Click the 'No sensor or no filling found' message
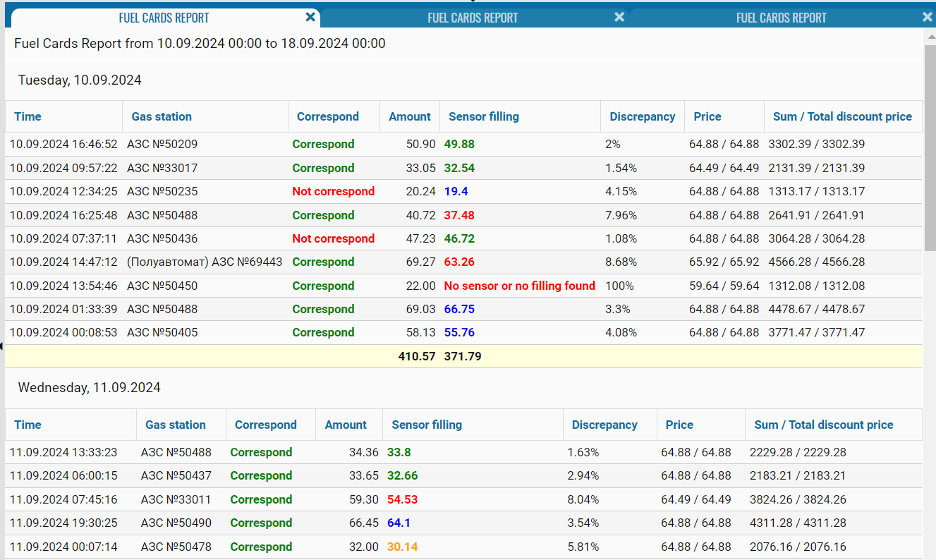Screen dimensions: 936x560 [x=519, y=286]
